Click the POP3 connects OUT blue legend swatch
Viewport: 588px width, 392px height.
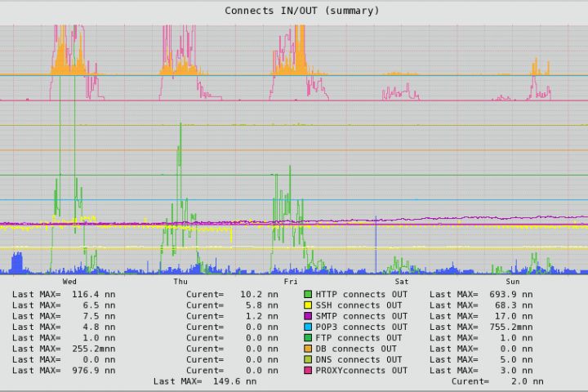tap(308, 327)
